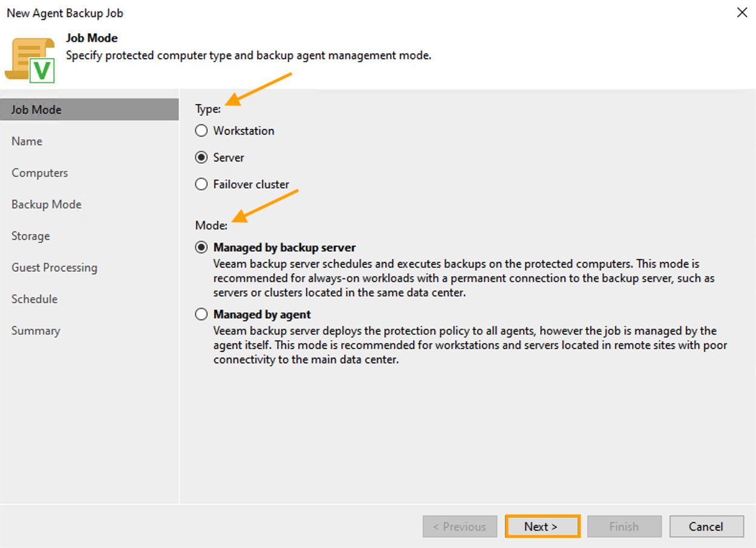
Task: Click the Veeam job scroll icon
Action: pyautogui.click(x=30, y=59)
